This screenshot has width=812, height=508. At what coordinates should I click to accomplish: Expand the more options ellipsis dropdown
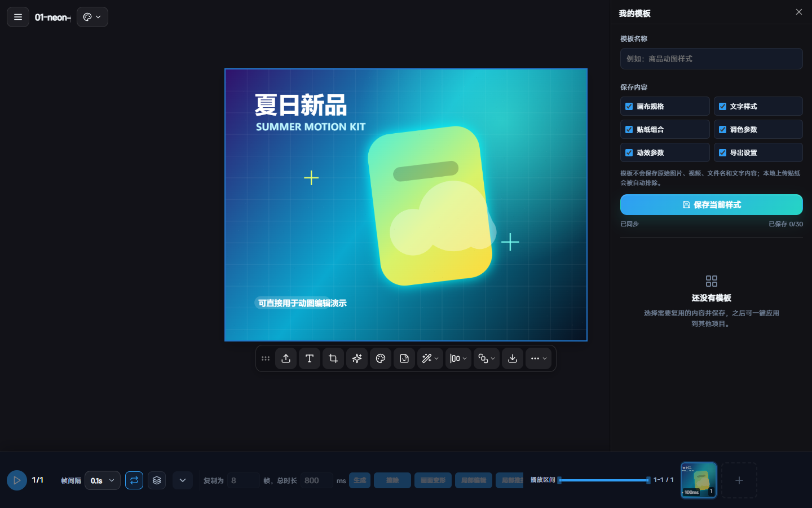point(539,358)
